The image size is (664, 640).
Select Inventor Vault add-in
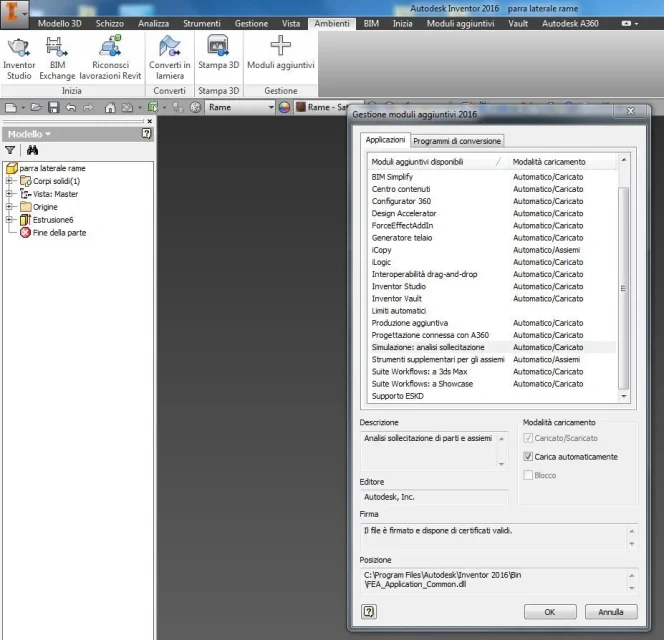[x=491, y=299]
